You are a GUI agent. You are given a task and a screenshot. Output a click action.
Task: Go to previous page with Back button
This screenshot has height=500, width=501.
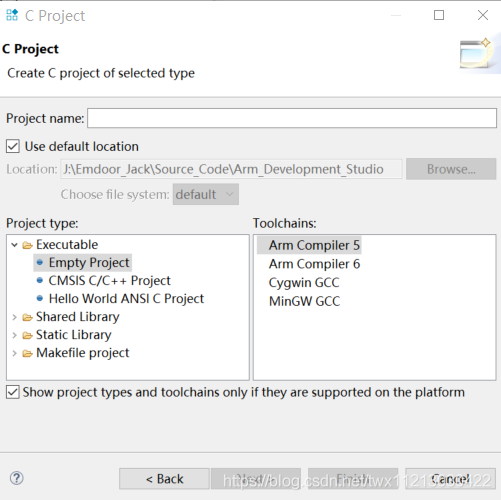pyautogui.click(x=164, y=479)
